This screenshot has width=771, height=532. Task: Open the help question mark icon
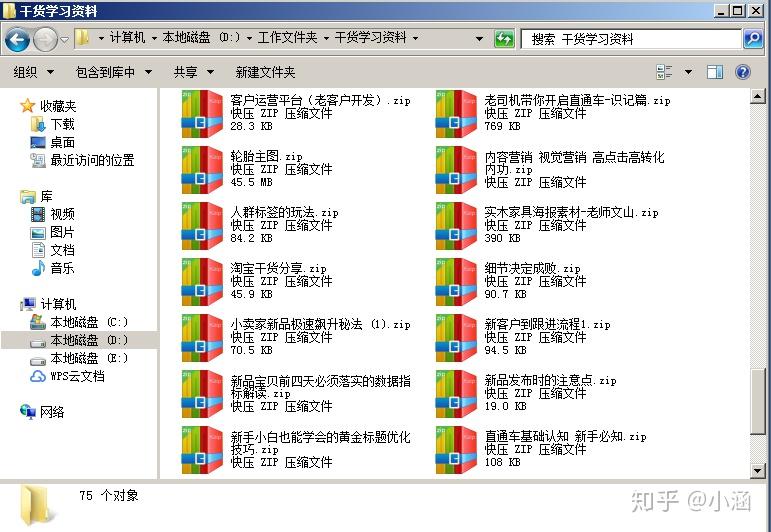click(743, 72)
